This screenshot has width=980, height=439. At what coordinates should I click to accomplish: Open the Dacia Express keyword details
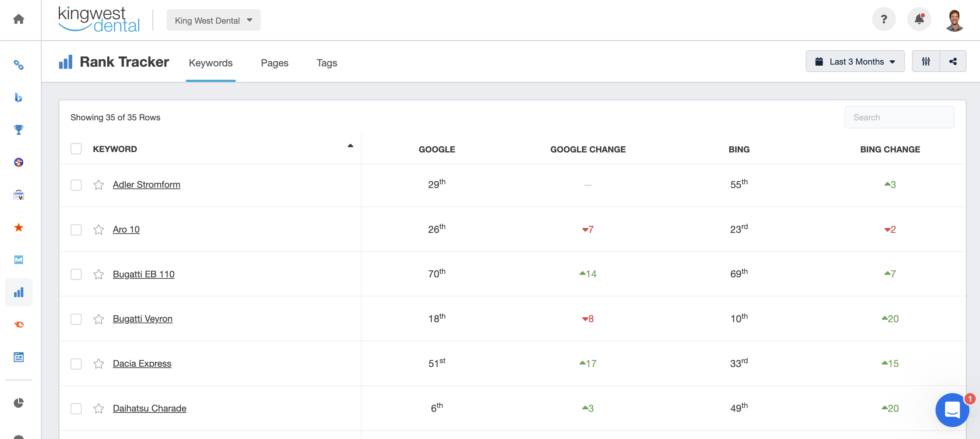(x=141, y=363)
